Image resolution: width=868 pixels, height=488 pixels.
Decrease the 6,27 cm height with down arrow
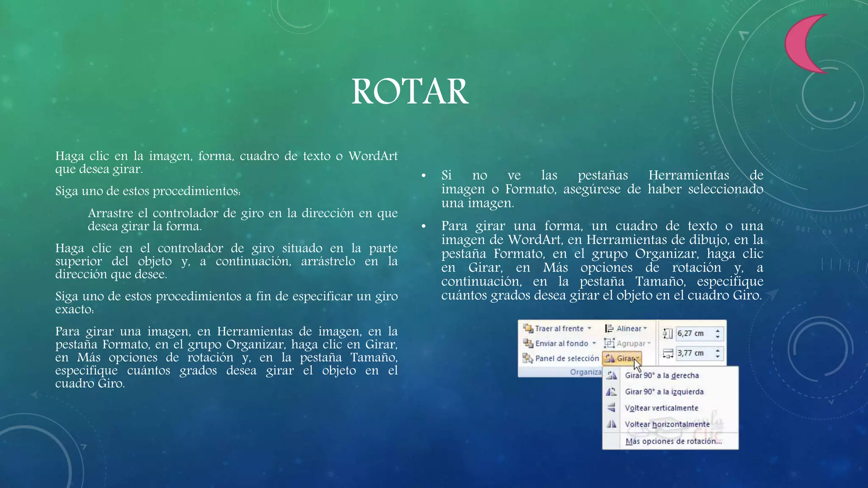click(718, 337)
